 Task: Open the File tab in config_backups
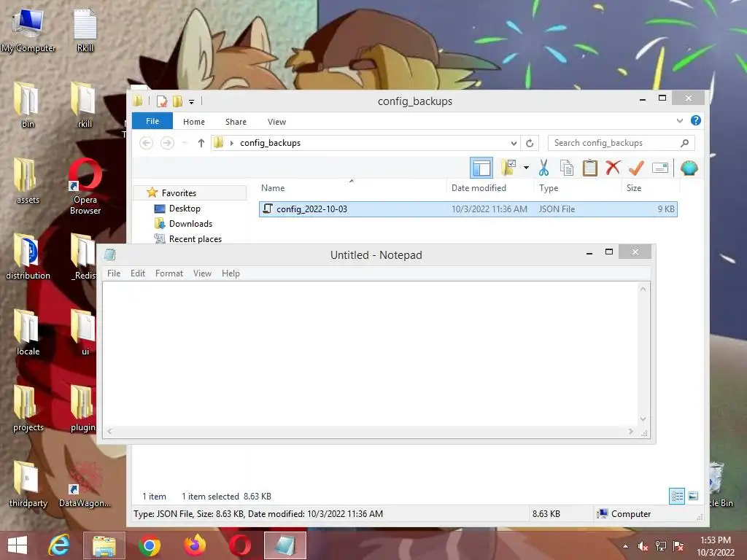[x=152, y=121]
